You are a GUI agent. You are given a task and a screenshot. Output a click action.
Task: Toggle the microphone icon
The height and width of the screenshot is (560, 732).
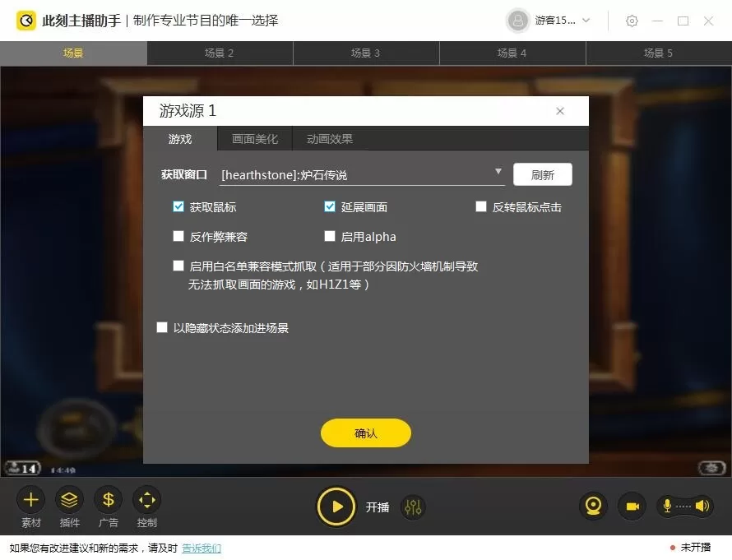tap(668, 506)
